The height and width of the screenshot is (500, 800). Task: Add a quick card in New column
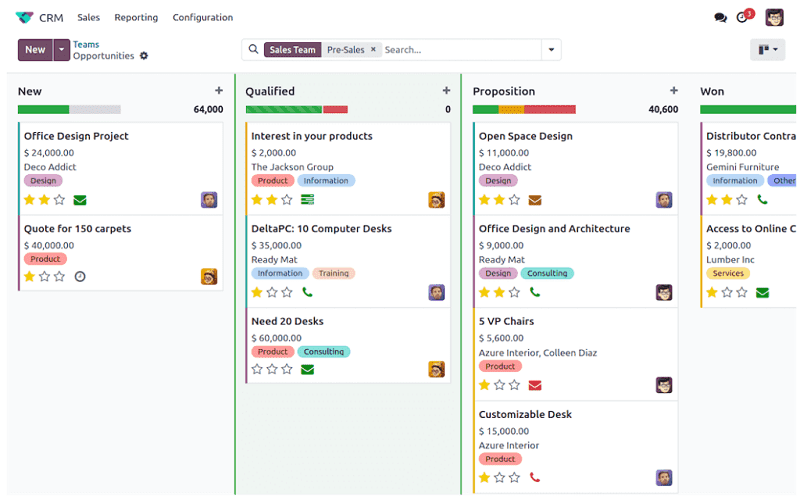219,90
